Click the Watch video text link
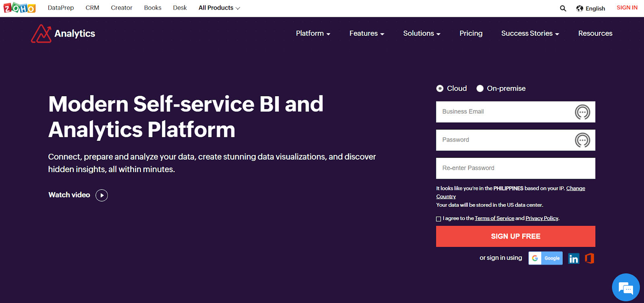 pos(69,195)
